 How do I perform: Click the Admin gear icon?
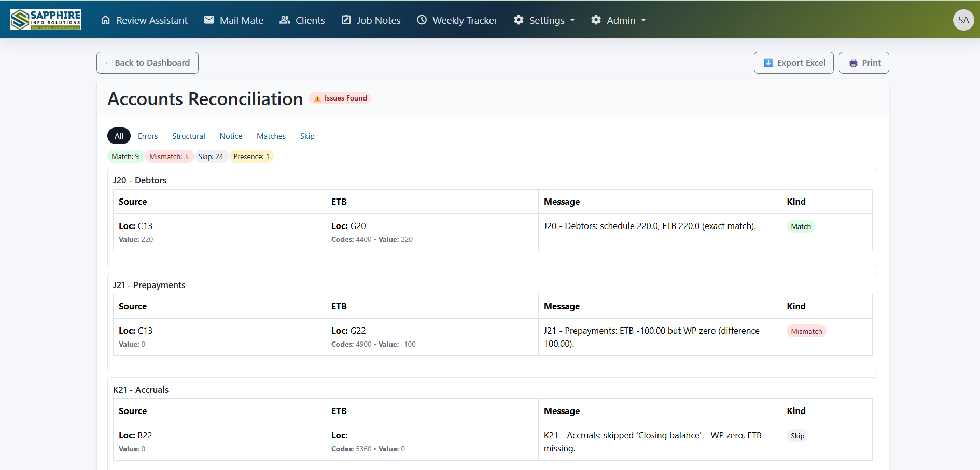(x=596, y=20)
